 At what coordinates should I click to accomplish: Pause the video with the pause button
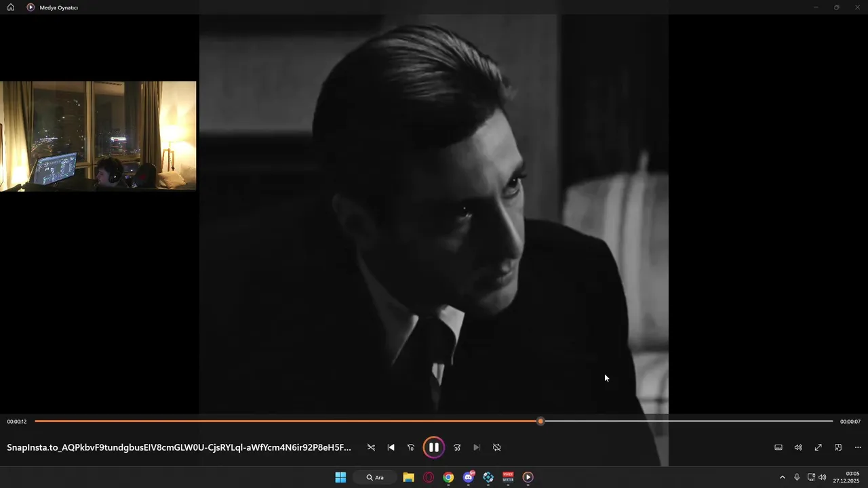[433, 447]
